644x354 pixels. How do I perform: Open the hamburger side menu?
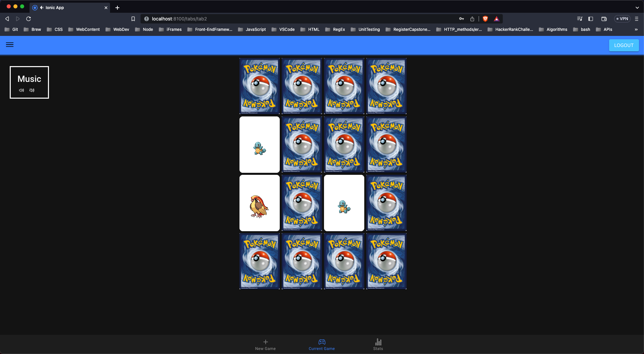pos(10,45)
